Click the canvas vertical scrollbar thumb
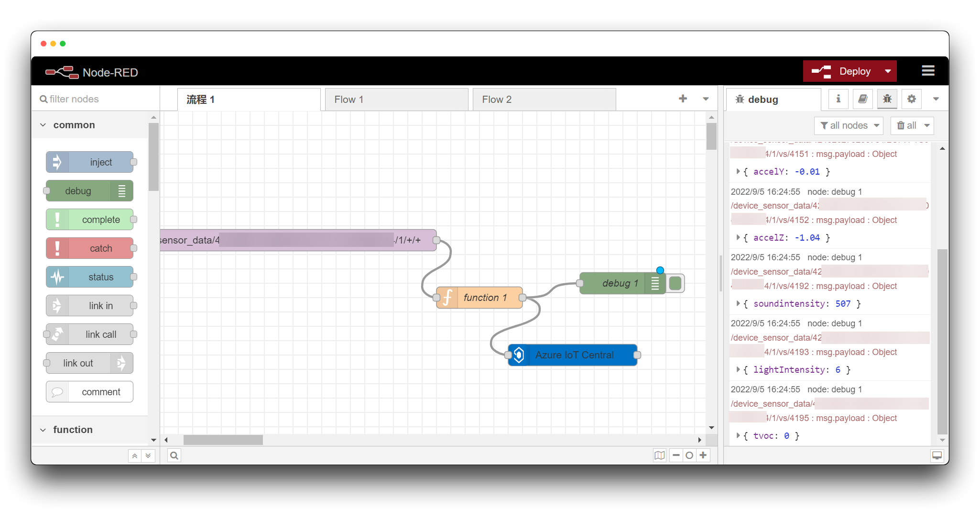Screen dimensions: 980x511 pyautogui.click(x=711, y=136)
